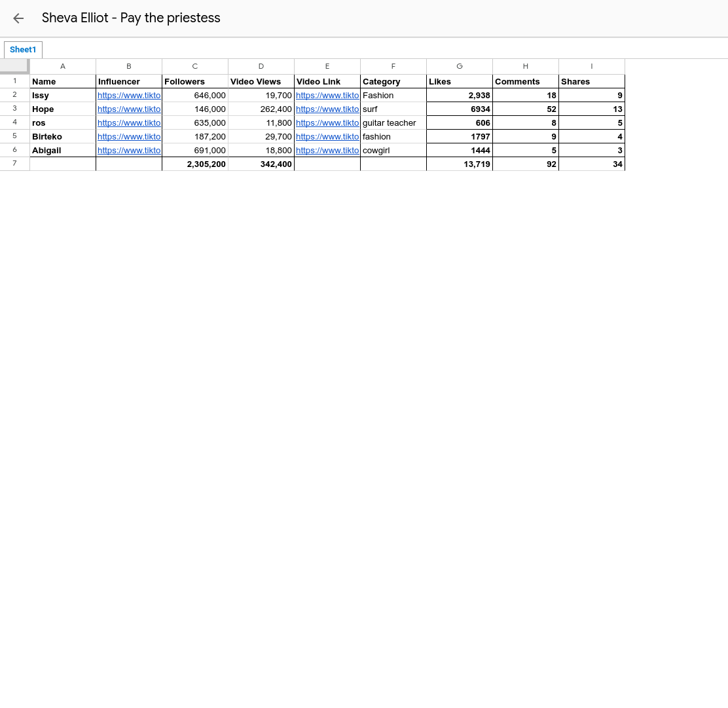
Task: Open the Sheet1 tab
Action: point(23,50)
